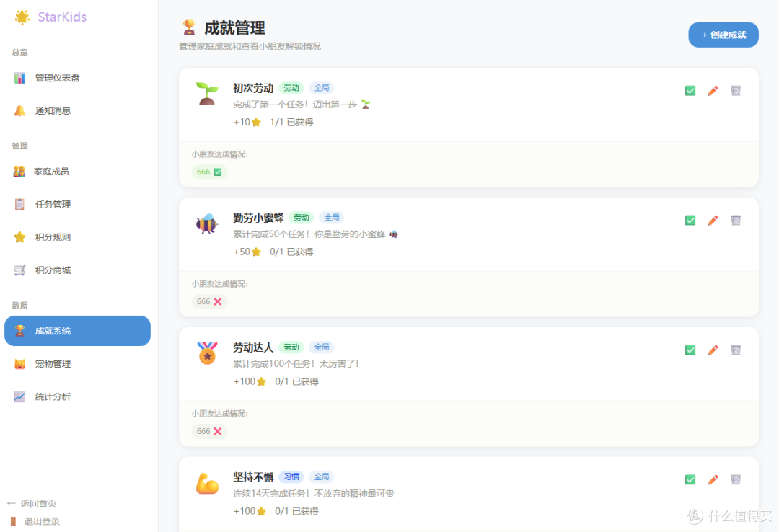
Task: Open 宠物管理 page
Action: tap(77, 363)
